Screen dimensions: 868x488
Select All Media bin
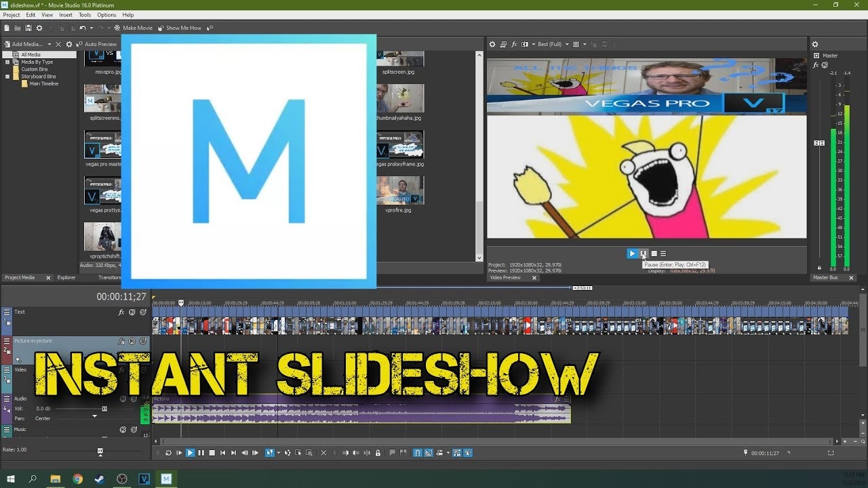coord(31,55)
